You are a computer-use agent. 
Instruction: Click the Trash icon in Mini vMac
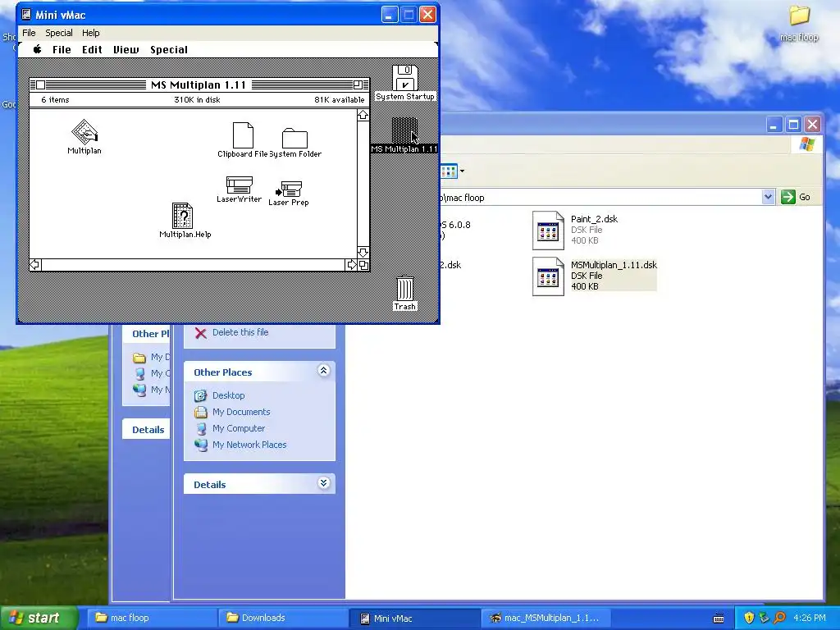405,289
